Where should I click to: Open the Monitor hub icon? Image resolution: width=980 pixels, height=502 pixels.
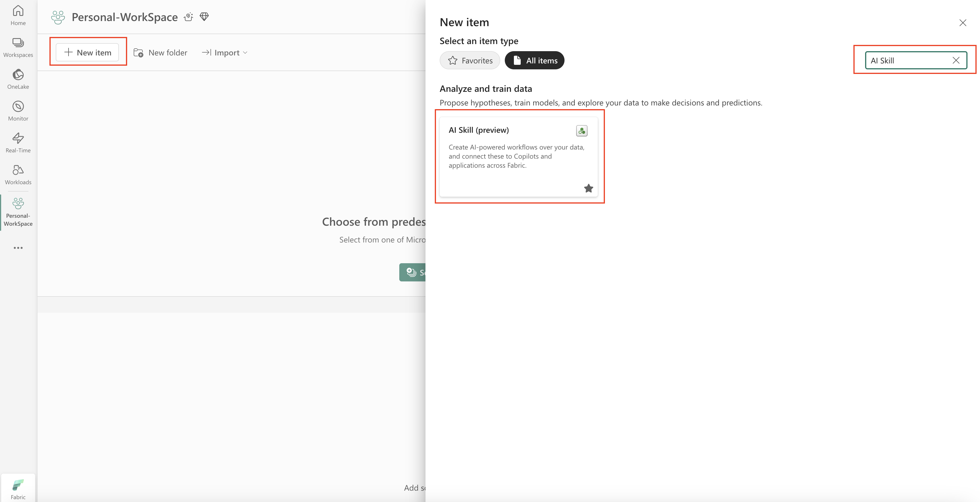(x=18, y=111)
